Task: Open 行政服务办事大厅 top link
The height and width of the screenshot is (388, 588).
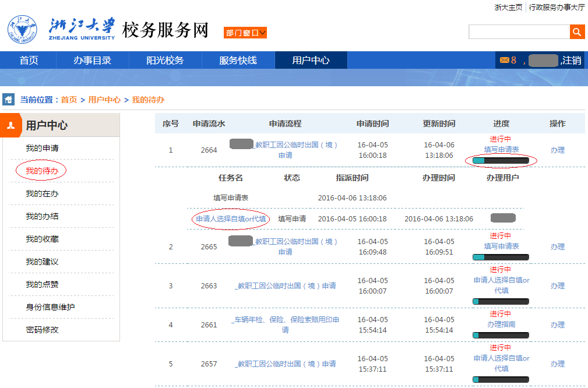Action: point(557,7)
